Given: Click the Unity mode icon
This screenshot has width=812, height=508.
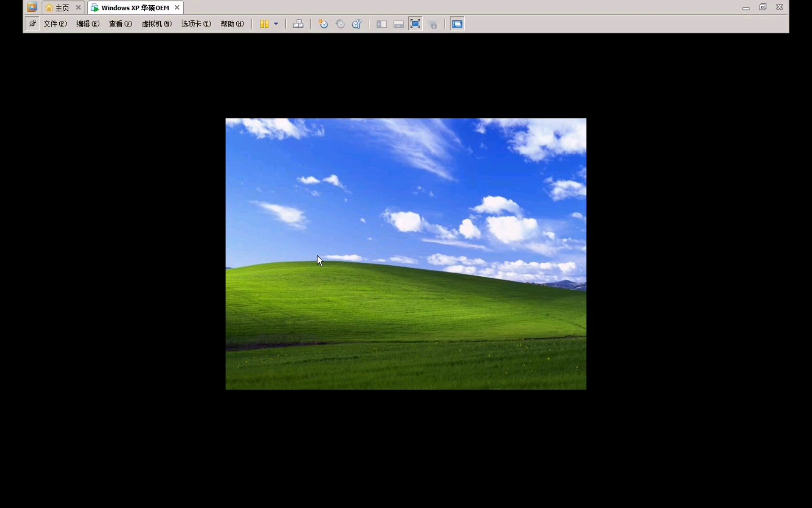Looking at the screenshot, I should coord(433,24).
